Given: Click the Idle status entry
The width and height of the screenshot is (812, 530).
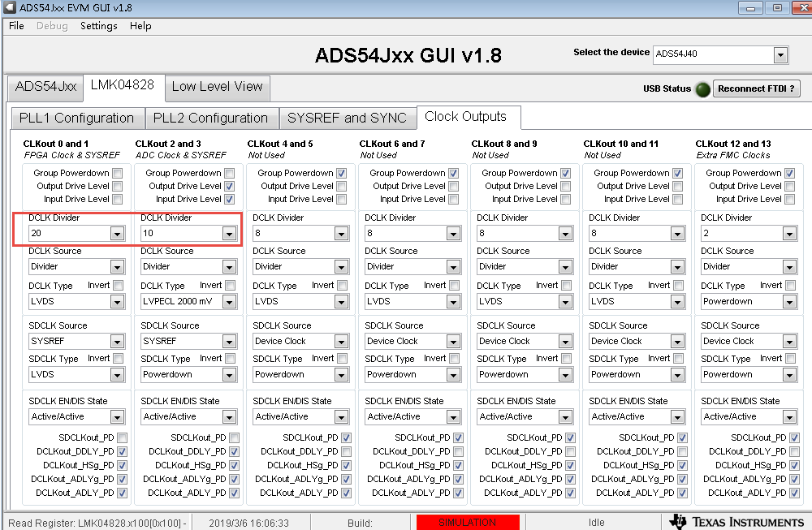Looking at the screenshot, I should click(597, 523).
